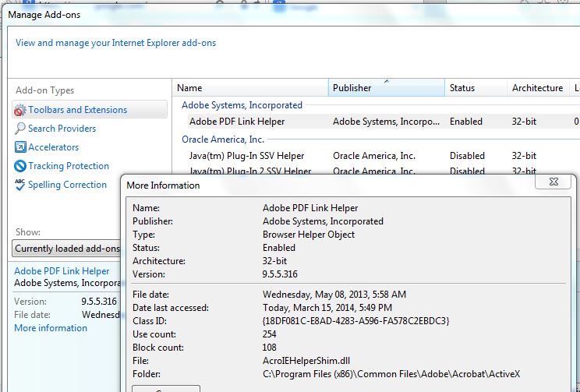Click the Tracking Protection icon
This screenshot has height=392, width=580.
20,166
